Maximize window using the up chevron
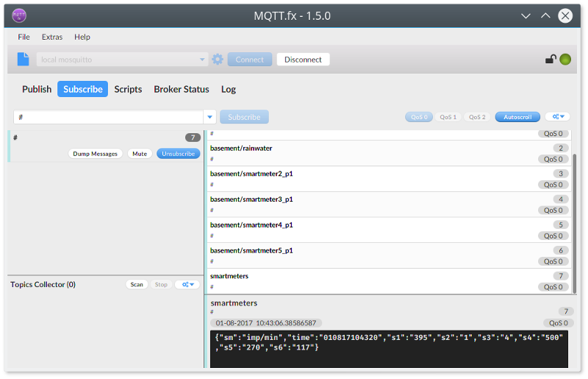 (545, 15)
